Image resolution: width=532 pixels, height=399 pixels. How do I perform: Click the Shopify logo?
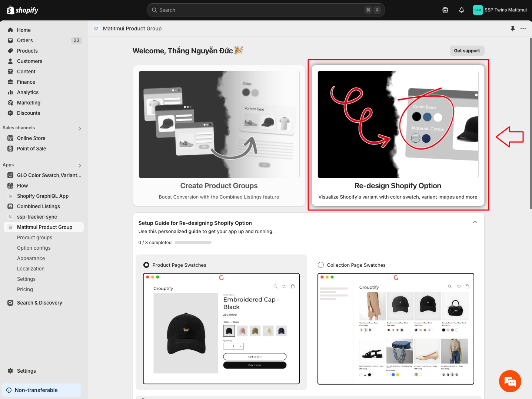23,10
